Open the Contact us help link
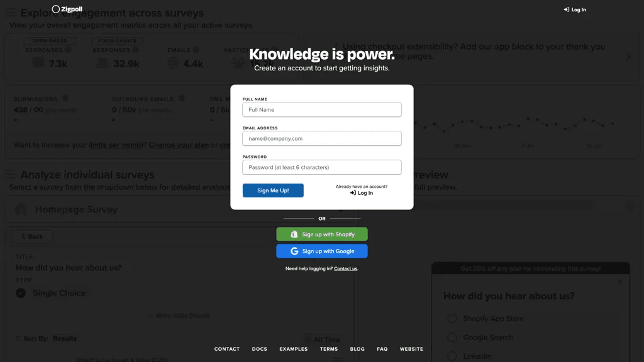 click(345, 268)
